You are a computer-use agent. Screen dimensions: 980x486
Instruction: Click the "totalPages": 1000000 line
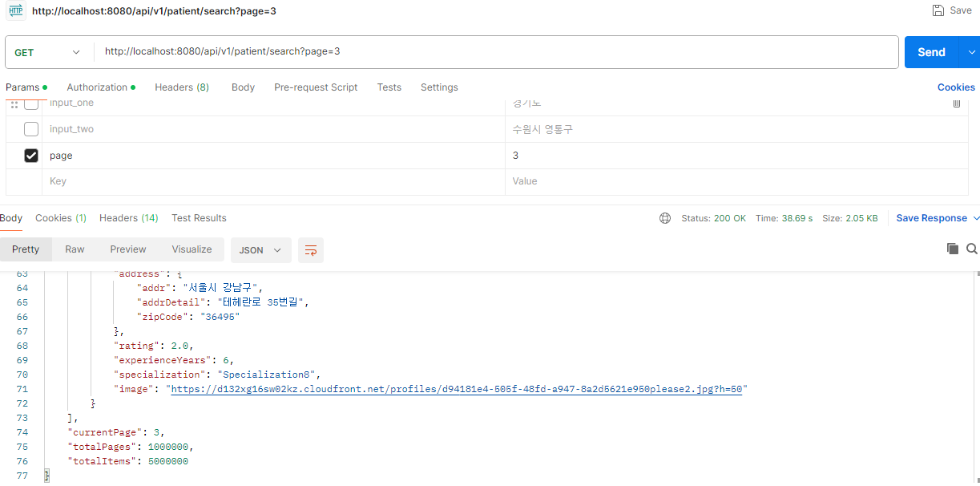coord(131,447)
